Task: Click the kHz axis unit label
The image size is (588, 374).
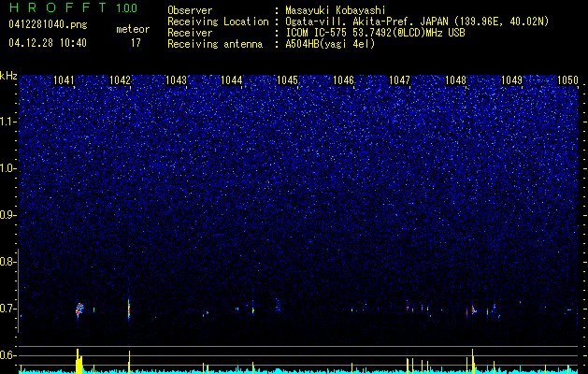Action: (8, 76)
